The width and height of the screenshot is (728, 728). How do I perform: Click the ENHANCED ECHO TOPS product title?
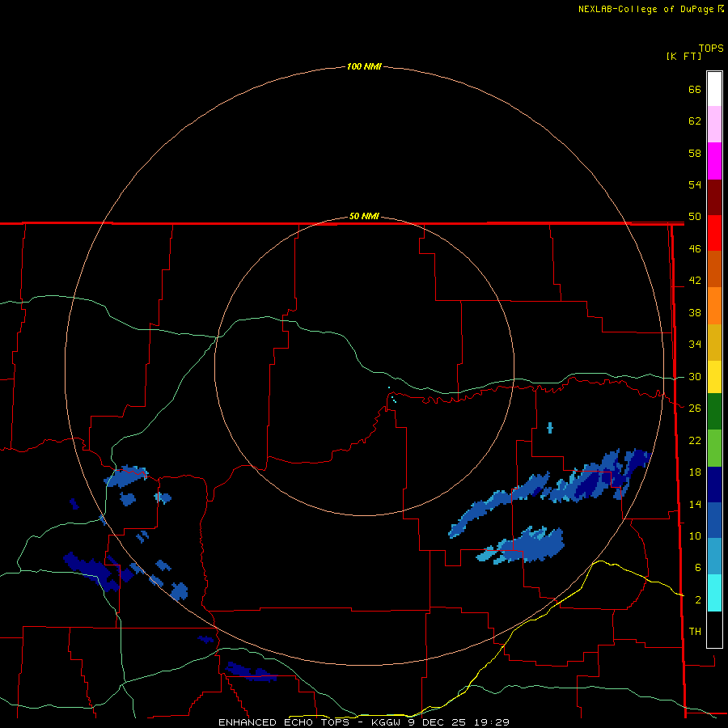point(284,722)
